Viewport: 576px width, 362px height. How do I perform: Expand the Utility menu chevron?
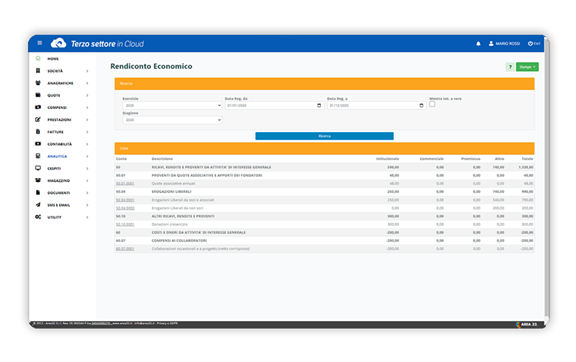(87, 217)
